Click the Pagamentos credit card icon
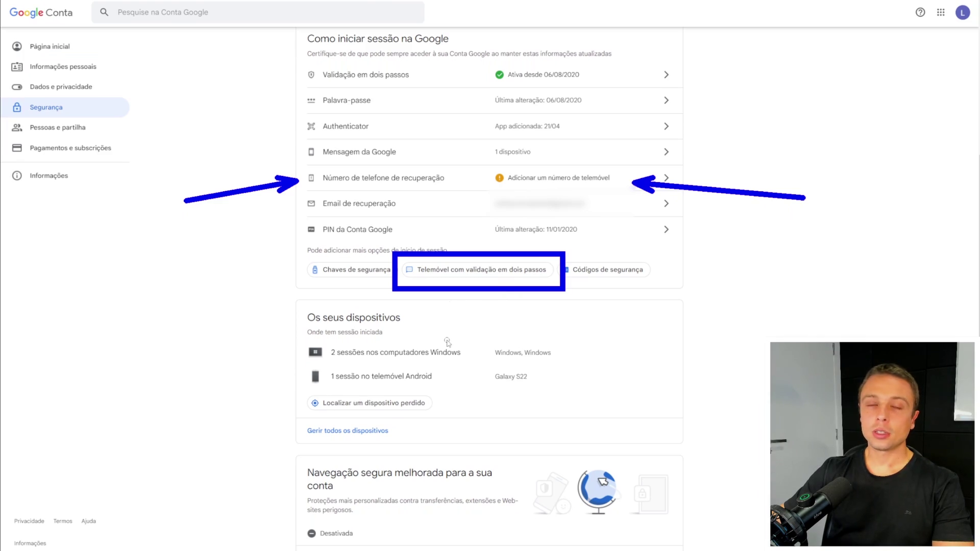Viewport: 980px width, 551px height. [x=17, y=148]
